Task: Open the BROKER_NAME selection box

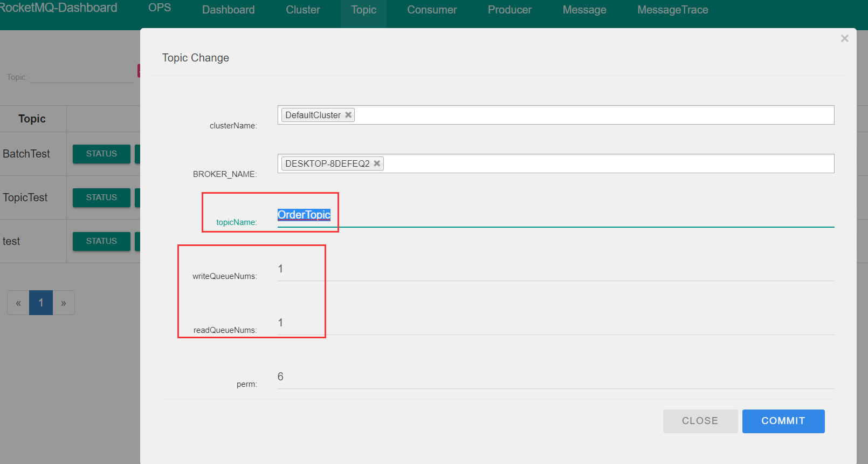Action: (x=556, y=163)
